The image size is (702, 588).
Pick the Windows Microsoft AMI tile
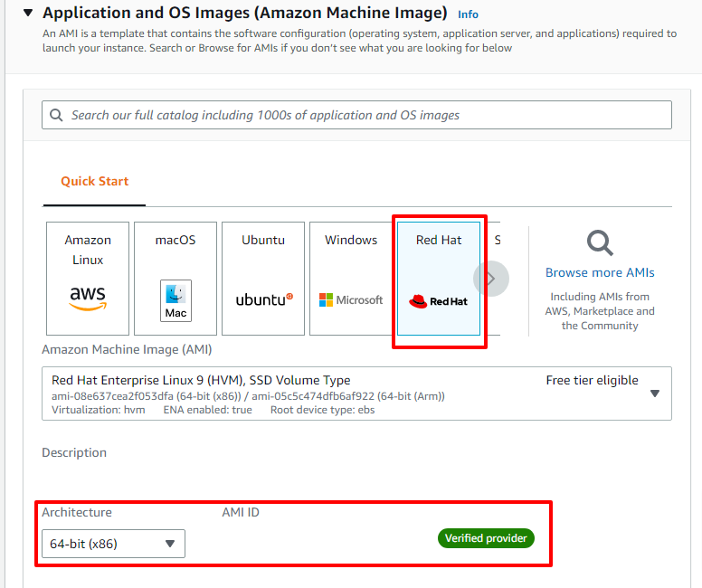[351, 279]
